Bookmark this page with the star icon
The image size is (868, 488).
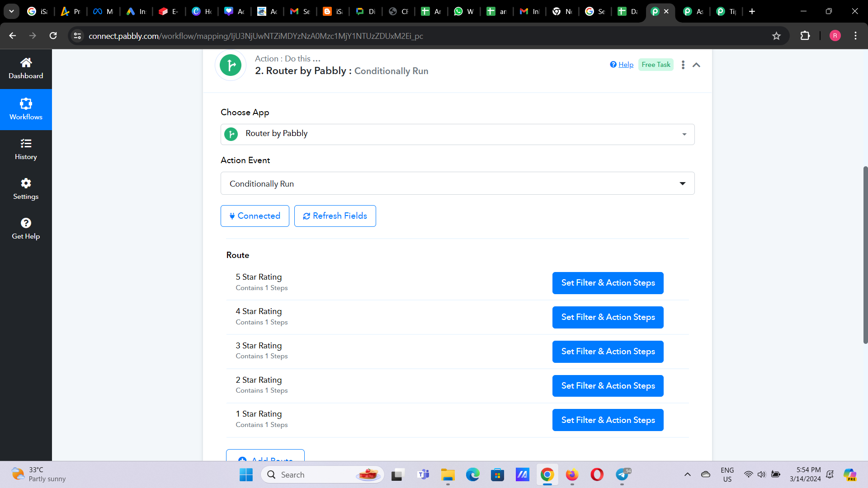[776, 36]
